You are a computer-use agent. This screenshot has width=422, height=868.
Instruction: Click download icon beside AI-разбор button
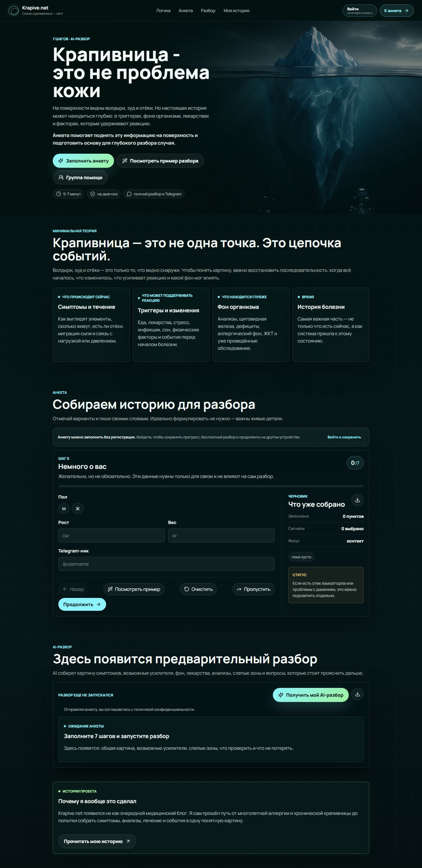357,694
